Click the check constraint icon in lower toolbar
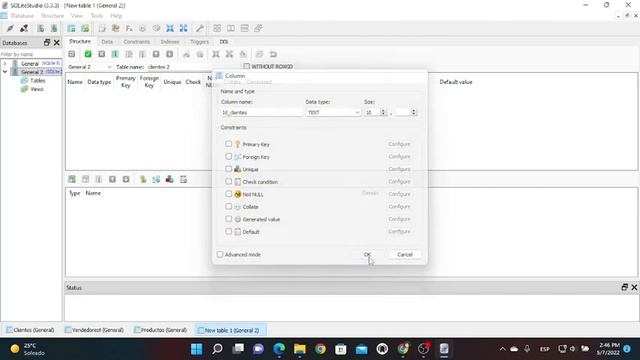The height and width of the screenshot is (360, 640). [x=183, y=179]
